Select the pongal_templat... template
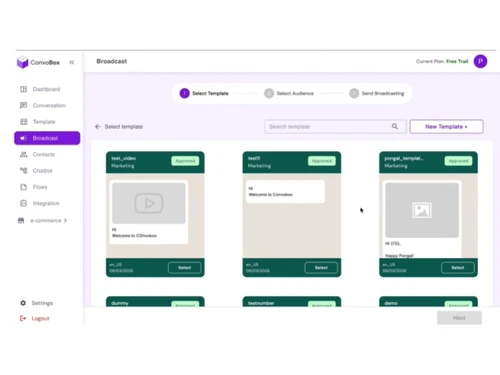The image size is (500, 375). click(458, 268)
